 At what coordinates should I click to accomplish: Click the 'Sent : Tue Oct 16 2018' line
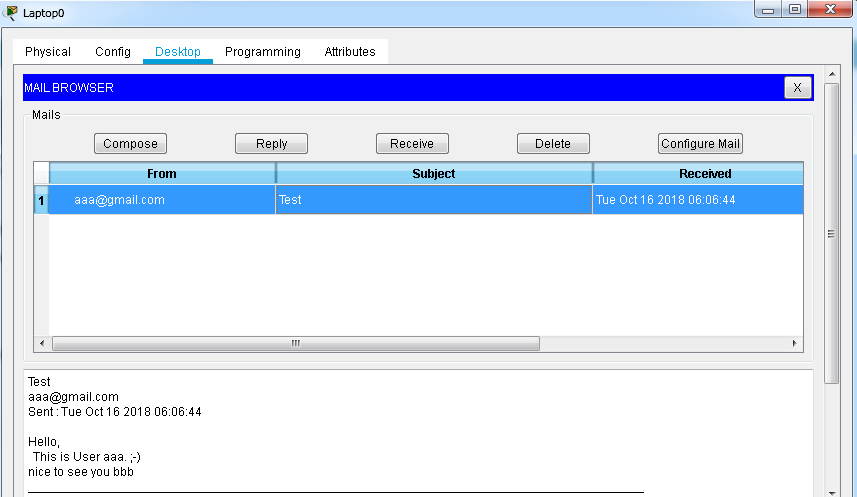click(115, 412)
